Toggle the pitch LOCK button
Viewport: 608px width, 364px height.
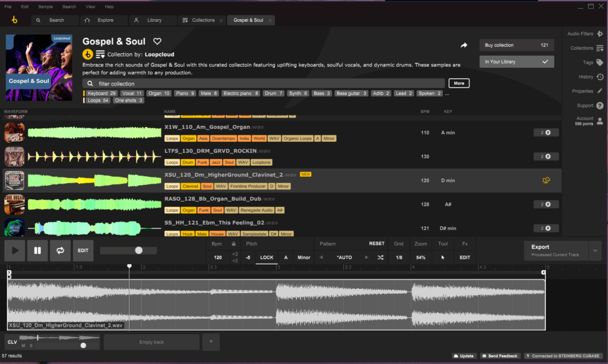267,257
